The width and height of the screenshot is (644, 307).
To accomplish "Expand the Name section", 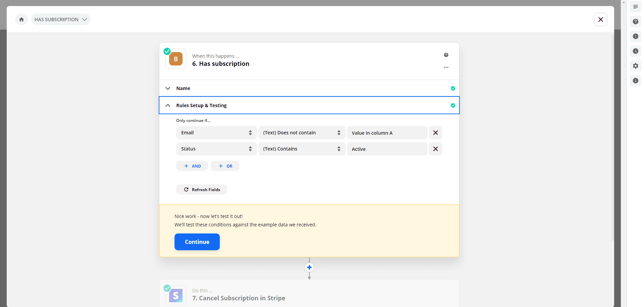I will point(309,88).
